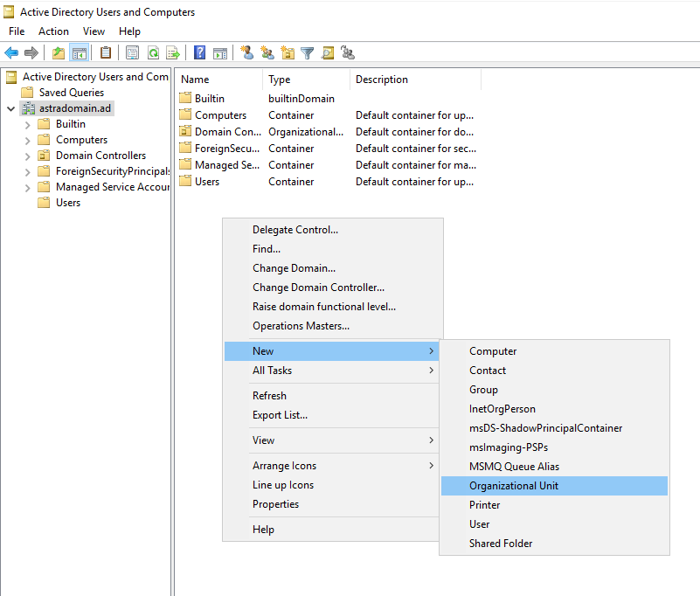The width and height of the screenshot is (700, 596).
Task: Choose Line up Icons entry
Action: pos(331,485)
